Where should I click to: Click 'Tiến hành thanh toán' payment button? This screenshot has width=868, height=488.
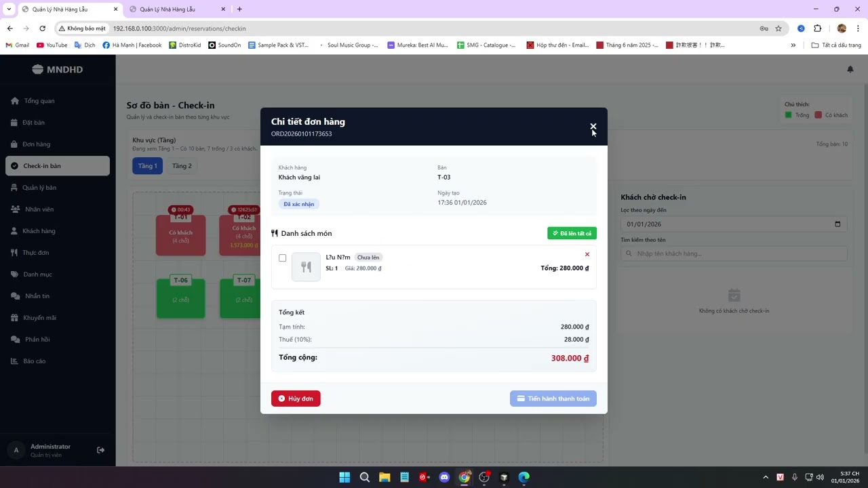point(553,399)
